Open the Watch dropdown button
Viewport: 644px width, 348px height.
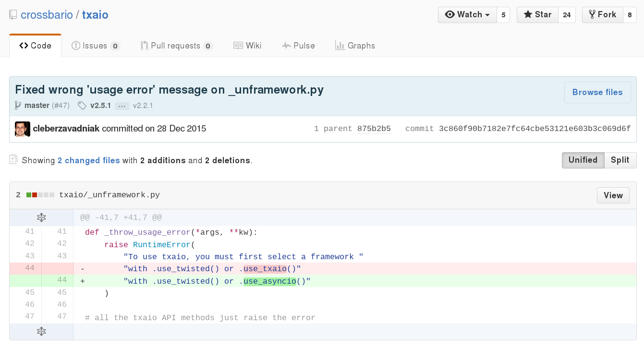[467, 15]
